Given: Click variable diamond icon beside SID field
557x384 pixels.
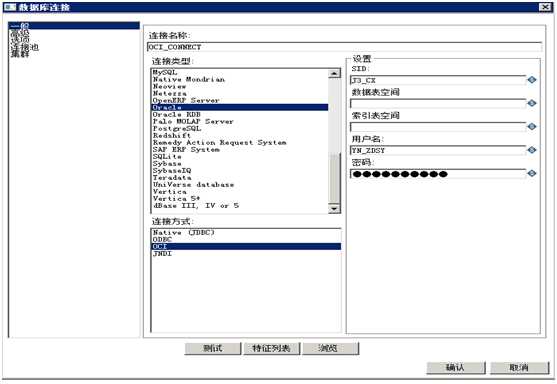Looking at the screenshot, I should [531, 80].
